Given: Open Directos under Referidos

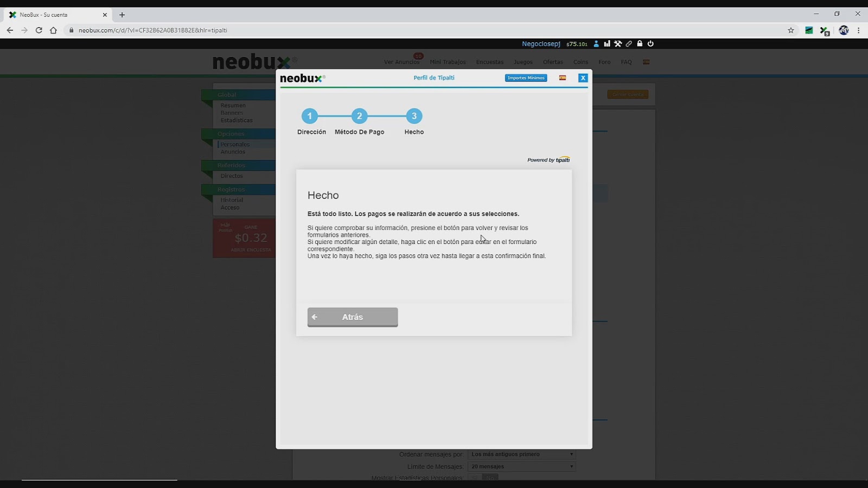Looking at the screenshot, I should pyautogui.click(x=232, y=176).
